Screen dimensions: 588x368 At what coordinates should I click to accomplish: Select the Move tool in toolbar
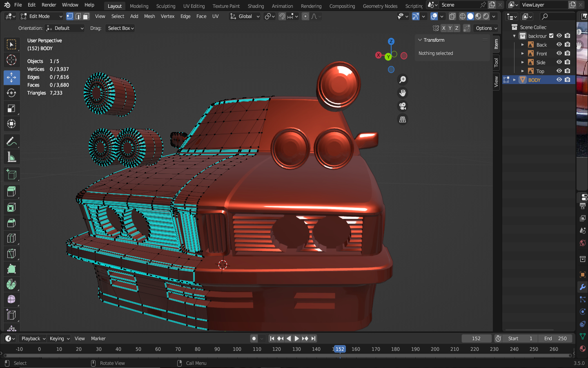11,77
